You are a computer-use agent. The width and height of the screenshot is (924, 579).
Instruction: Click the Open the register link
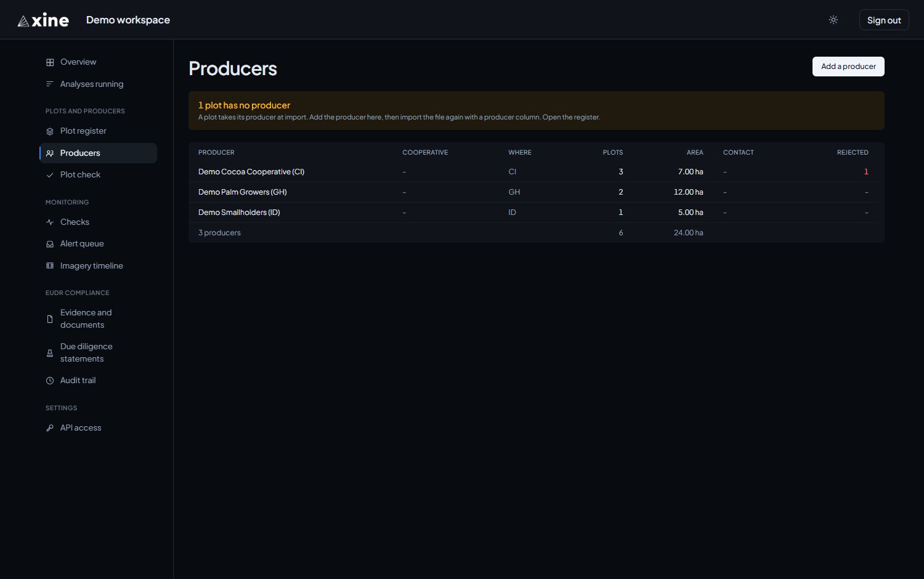coord(570,117)
